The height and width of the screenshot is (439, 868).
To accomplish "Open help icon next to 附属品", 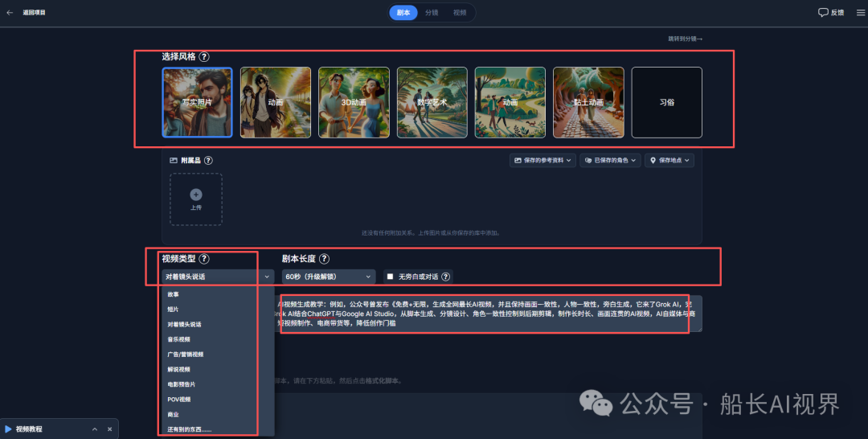I will tap(208, 161).
